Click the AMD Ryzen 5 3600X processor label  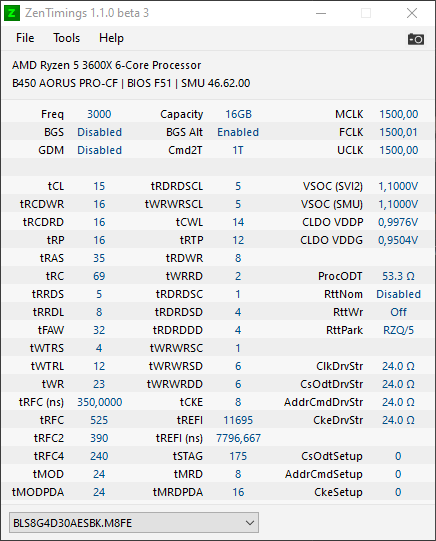(107, 65)
